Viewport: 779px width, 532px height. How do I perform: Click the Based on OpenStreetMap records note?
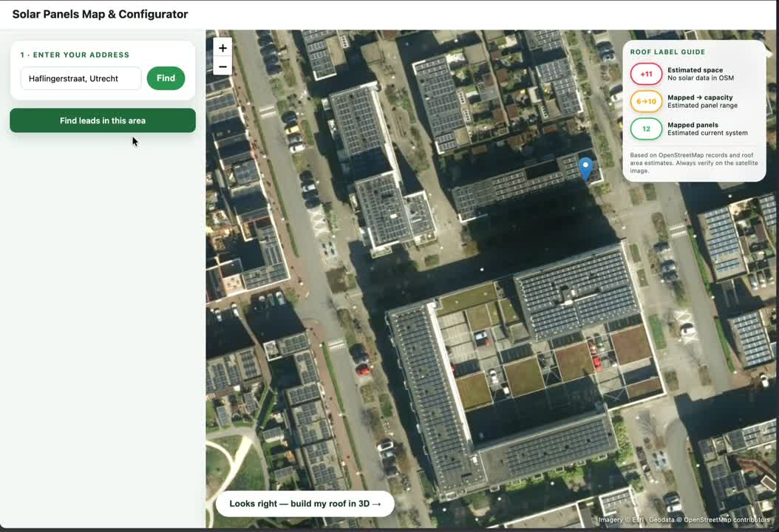tap(694, 163)
